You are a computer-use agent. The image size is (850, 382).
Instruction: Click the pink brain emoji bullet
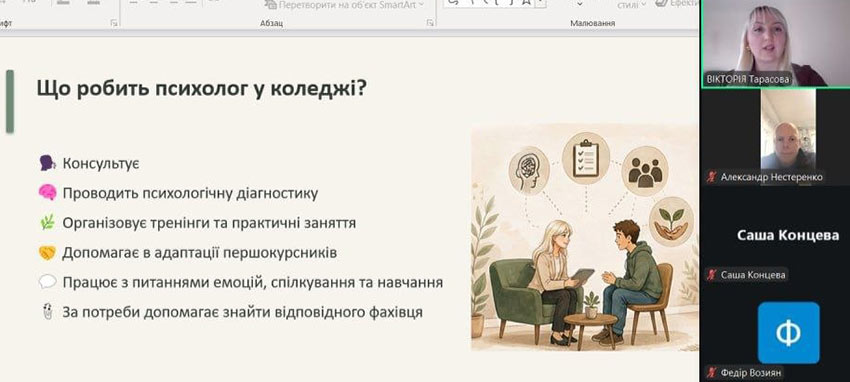pos(47,192)
